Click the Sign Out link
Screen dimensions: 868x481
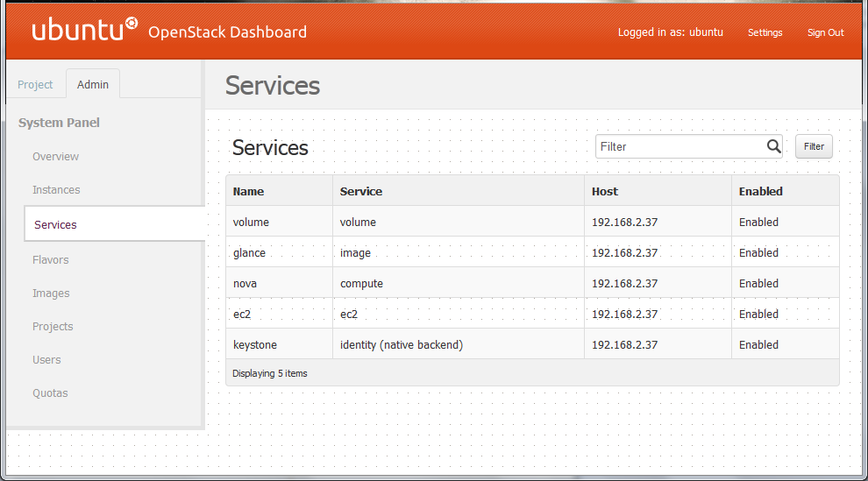[x=825, y=32]
